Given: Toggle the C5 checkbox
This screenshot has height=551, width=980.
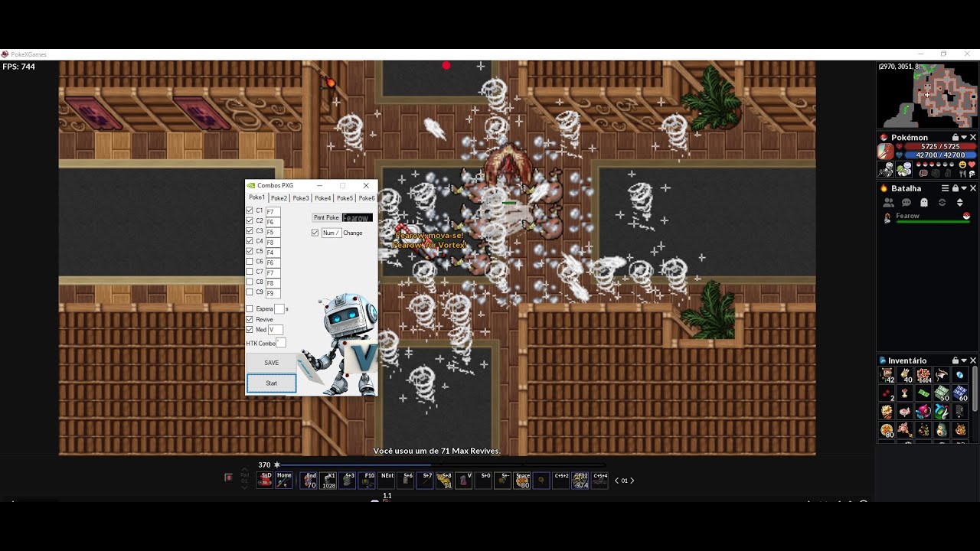Looking at the screenshot, I should coord(250,251).
